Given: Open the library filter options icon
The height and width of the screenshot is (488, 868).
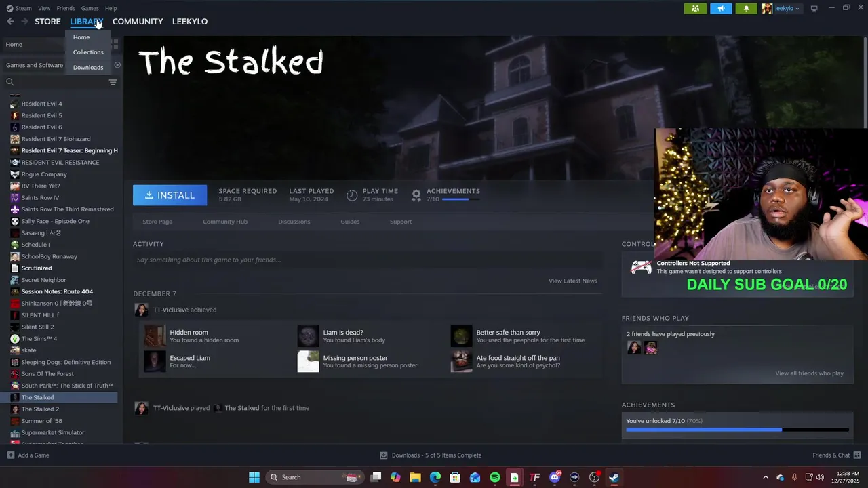Looking at the screenshot, I should [113, 82].
